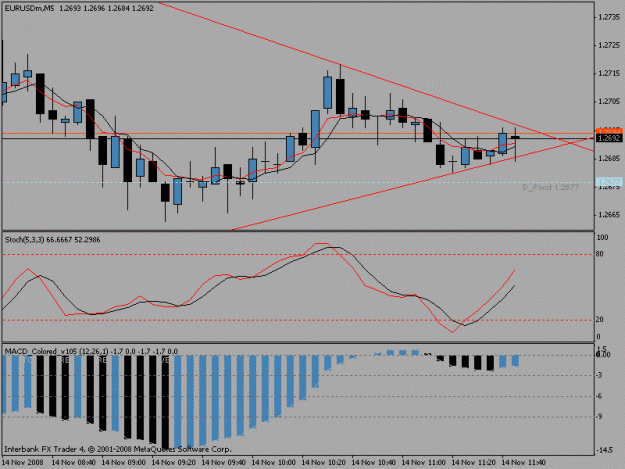Click the light blue 1.2677 pivot price tag
The height and width of the screenshot is (469, 625).
pos(609,182)
